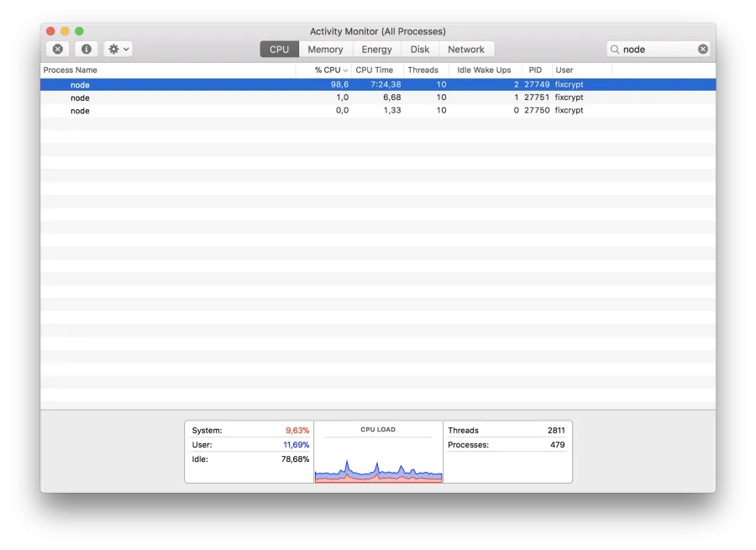
Task: Click the magnifier search icon
Action: coord(615,50)
